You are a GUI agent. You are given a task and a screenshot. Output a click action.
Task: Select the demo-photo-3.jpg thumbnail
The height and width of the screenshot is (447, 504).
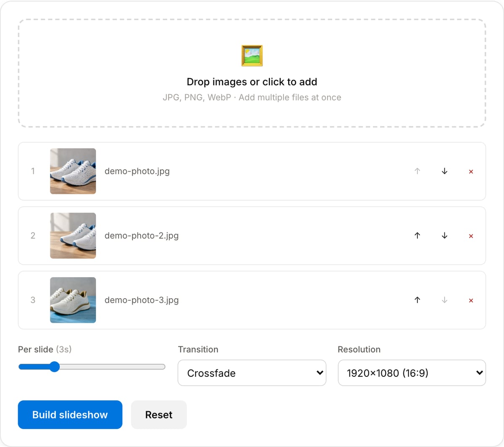[73, 300]
